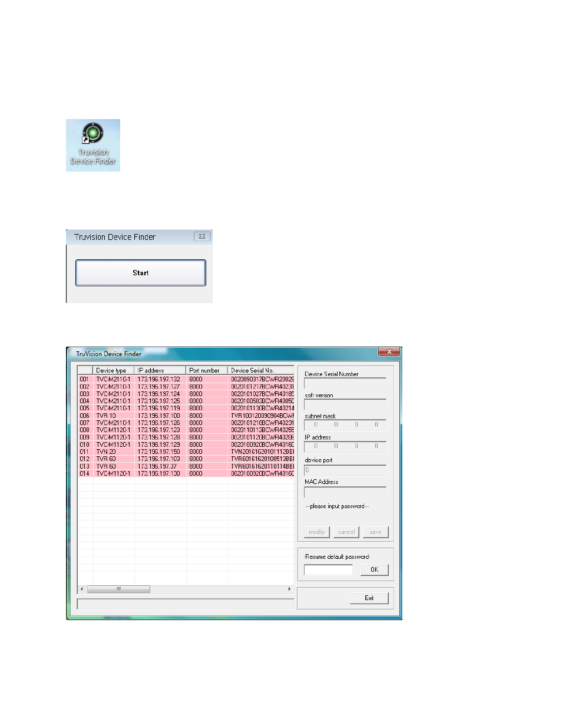Close the small Truvision Device Finder dialog
Viewport: 562px width, 728px height.
(202, 236)
